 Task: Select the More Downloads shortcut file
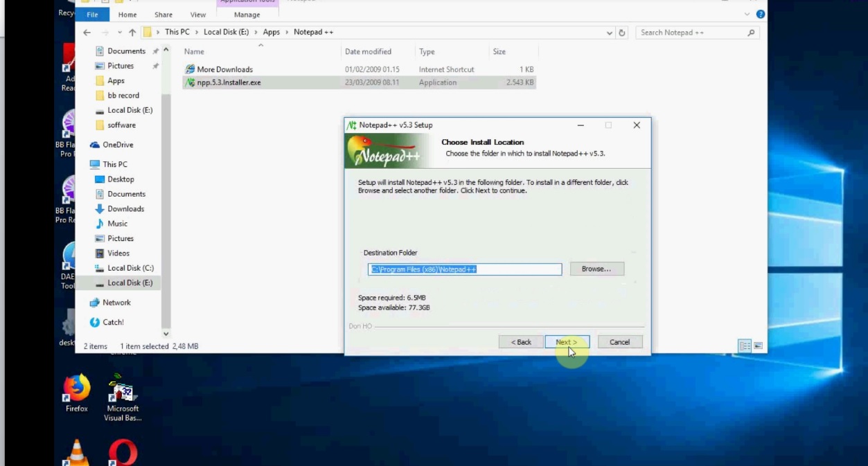(224, 69)
